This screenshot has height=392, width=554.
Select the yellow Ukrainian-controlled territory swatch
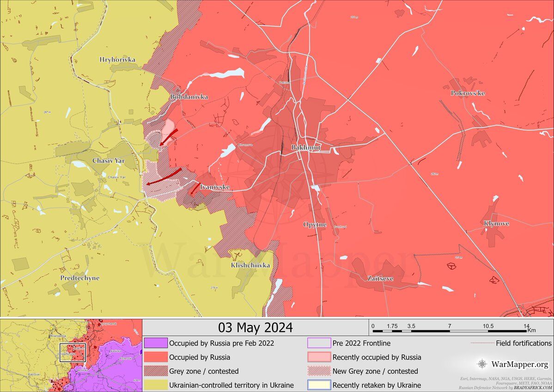click(x=155, y=385)
